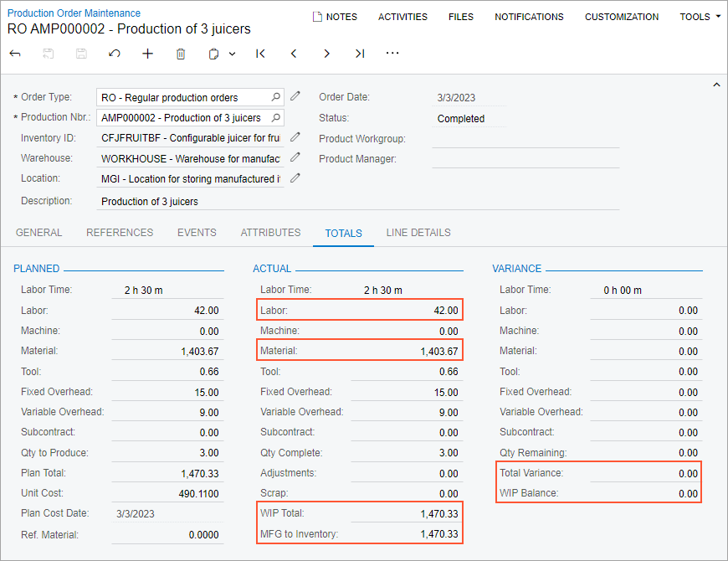Open the clipboard dropdown arrow
The height and width of the screenshot is (561, 728).
point(232,54)
